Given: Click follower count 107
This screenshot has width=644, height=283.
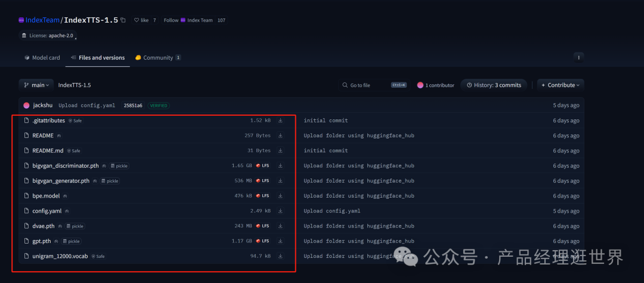Looking at the screenshot, I should tap(221, 20).
